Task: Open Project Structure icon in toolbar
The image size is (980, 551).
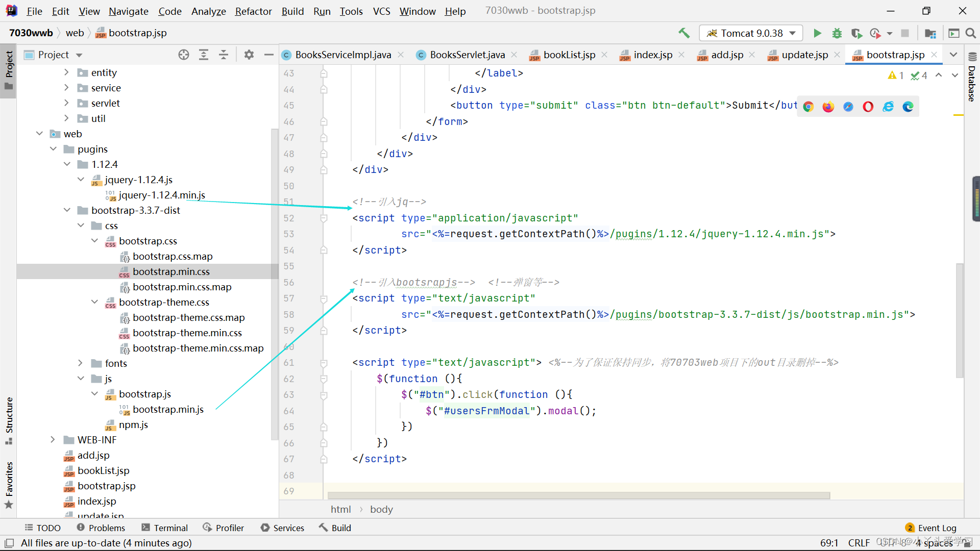Action: [x=930, y=33]
